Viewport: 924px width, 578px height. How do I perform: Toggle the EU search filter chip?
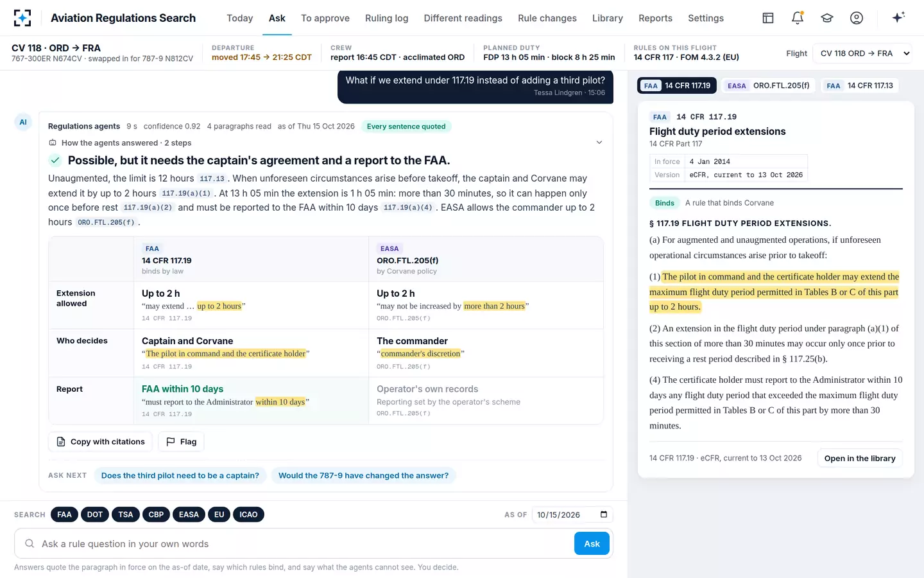click(x=219, y=514)
